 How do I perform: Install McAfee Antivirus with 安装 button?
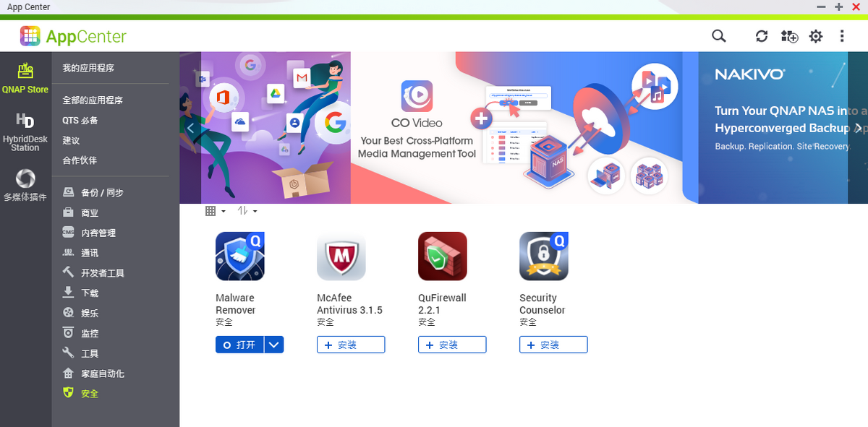point(351,345)
